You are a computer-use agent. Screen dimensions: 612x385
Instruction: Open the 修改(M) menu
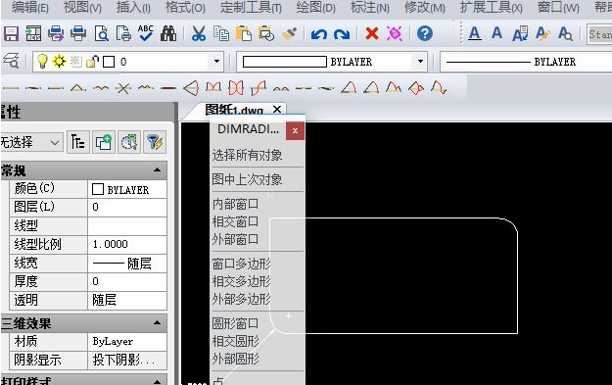click(x=424, y=7)
